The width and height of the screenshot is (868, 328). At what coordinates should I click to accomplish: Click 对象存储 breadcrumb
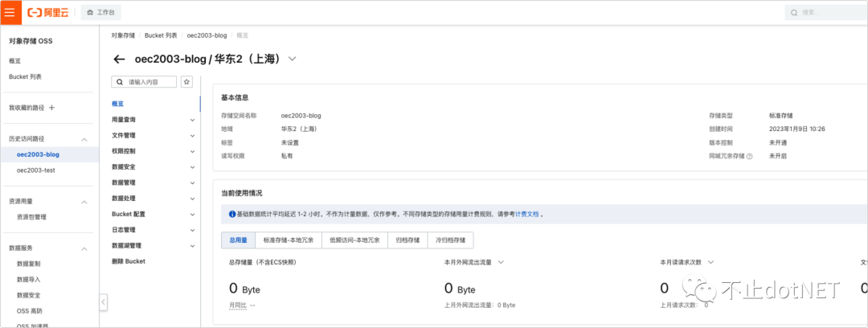click(x=123, y=35)
